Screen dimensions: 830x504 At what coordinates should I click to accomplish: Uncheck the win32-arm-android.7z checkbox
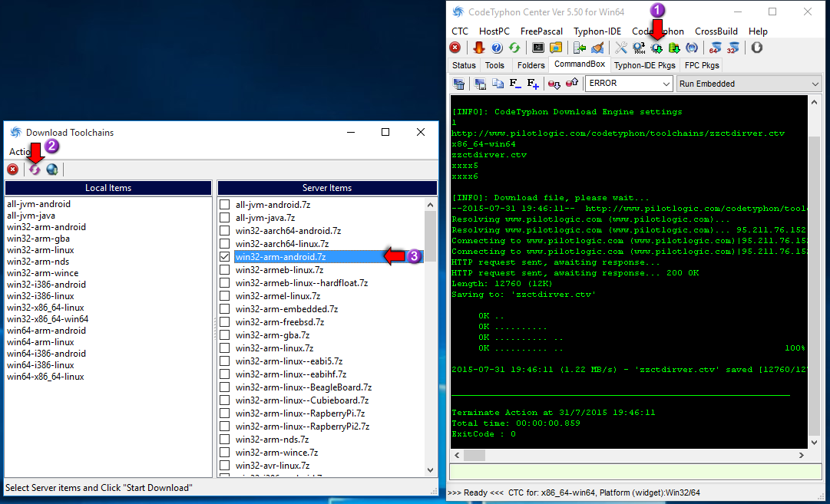224,256
